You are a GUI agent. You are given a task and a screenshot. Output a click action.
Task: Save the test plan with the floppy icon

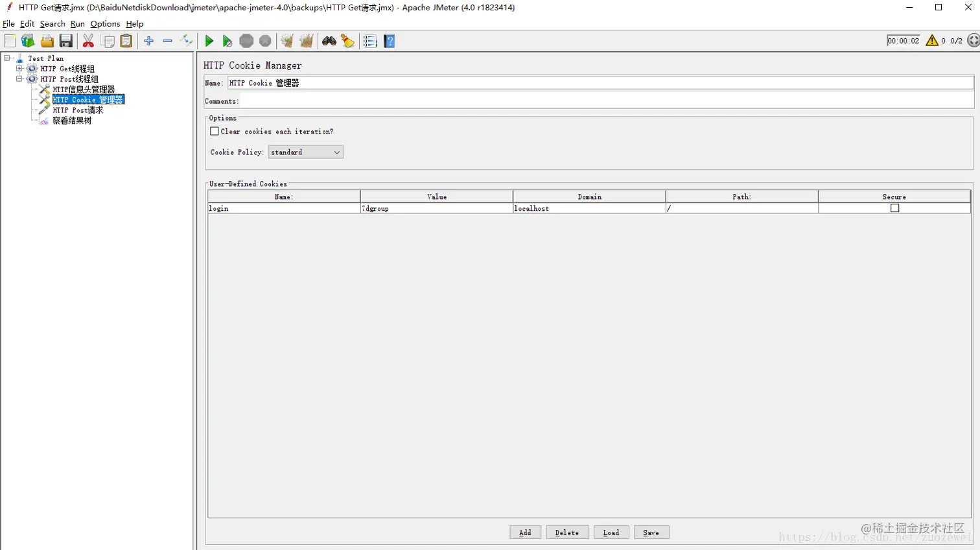pos(66,41)
